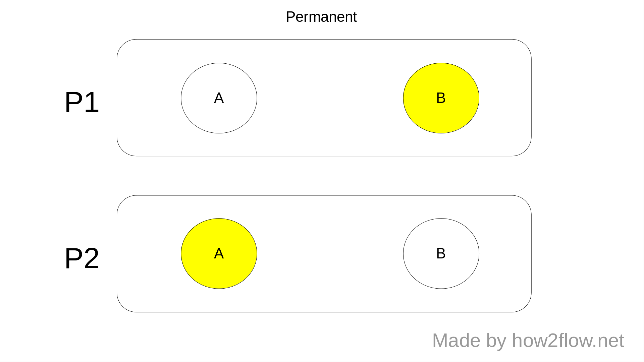
Task: Click the letter A inside P2's yellow circle
Action: pos(219,254)
